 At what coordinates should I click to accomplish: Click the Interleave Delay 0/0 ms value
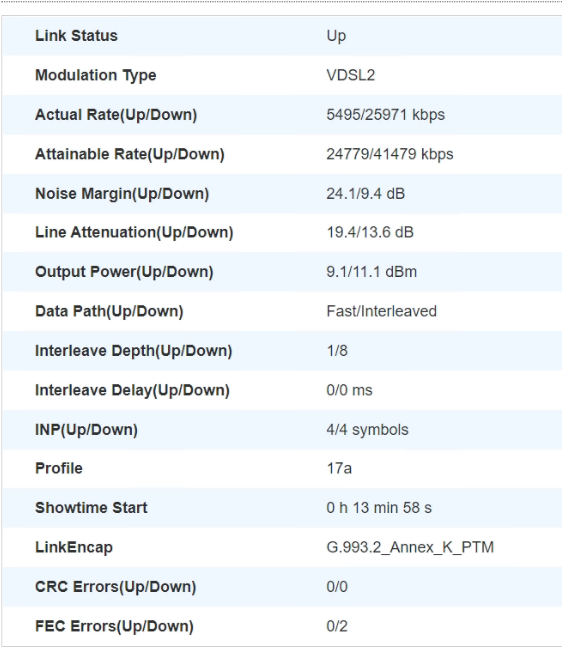point(349,391)
